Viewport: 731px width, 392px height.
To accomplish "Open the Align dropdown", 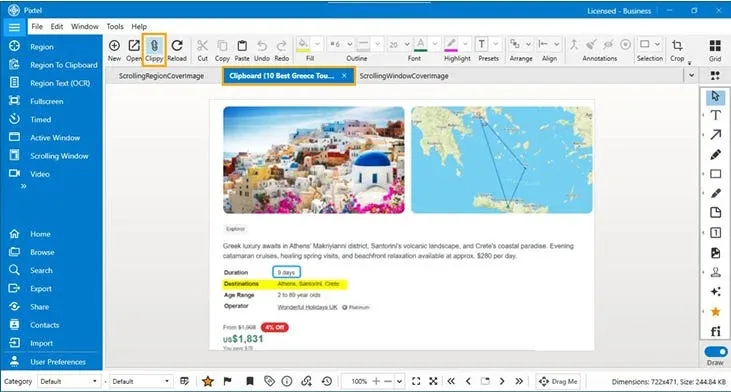I will pos(557,44).
